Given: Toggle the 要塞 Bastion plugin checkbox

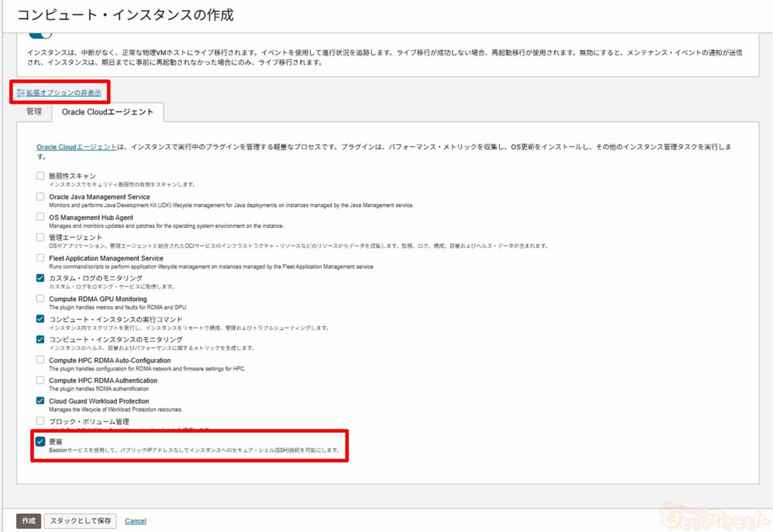Looking at the screenshot, I should (40, 442).
